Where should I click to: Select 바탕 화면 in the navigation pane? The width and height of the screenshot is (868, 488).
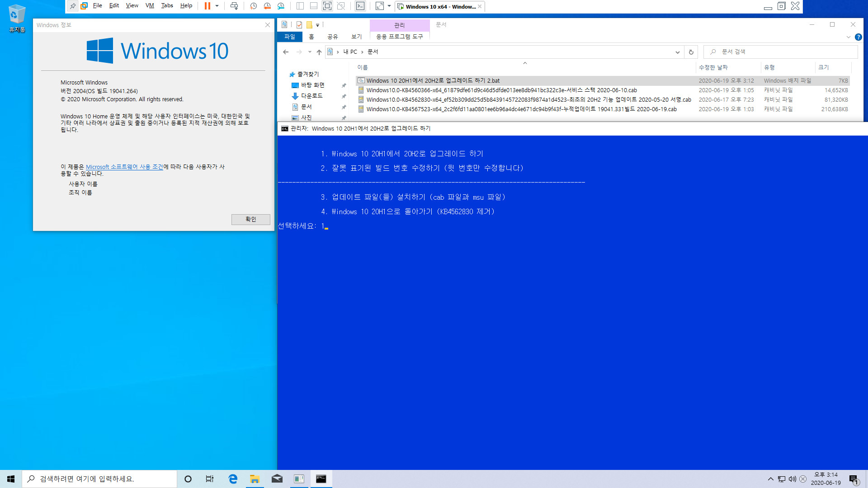coord(313,85)
